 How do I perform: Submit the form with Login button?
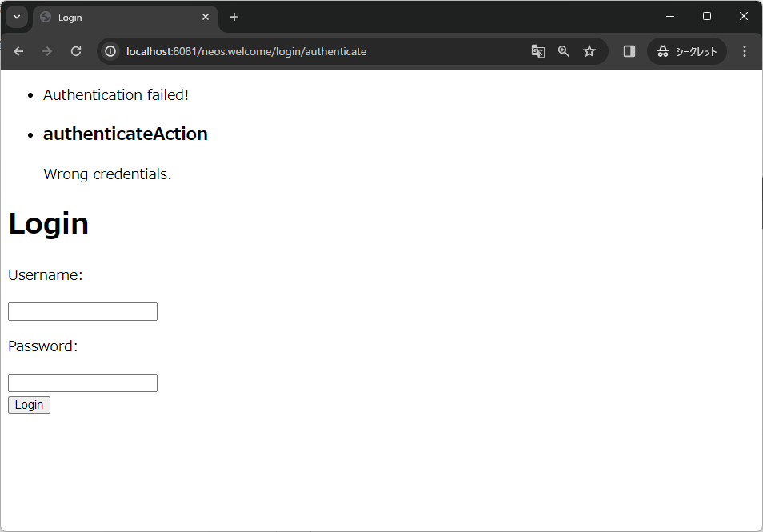point(30,405)
